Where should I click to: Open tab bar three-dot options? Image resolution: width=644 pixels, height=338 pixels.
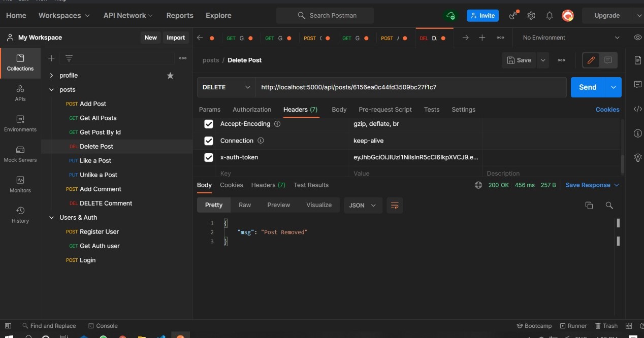coord(500,38)
